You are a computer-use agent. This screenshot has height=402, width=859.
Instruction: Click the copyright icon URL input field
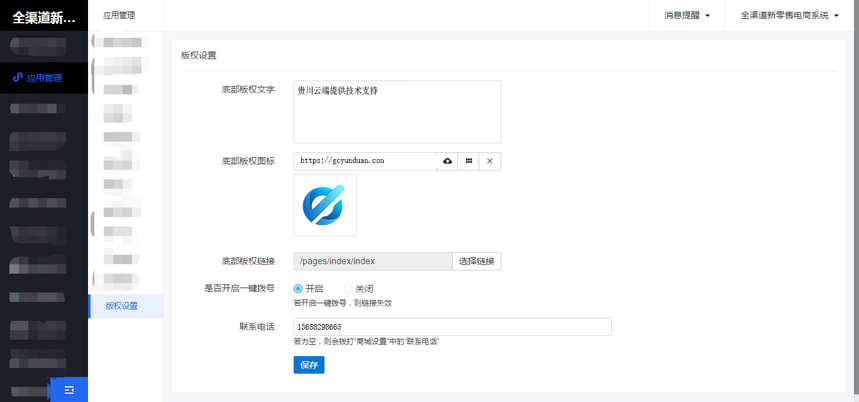click(x=365, y=161)
